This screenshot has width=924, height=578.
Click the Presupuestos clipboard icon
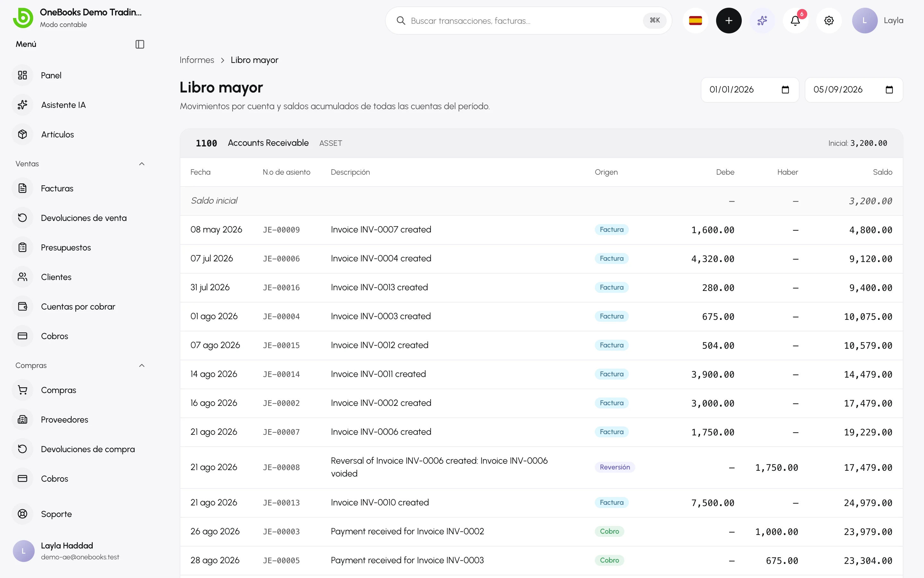[22, 247]
